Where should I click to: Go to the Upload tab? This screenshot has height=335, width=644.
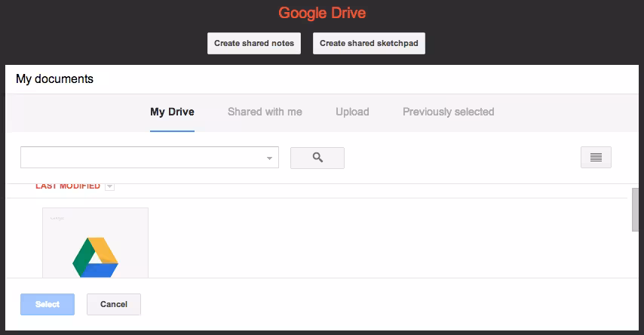pyautogui.click(x=352, y=112)
